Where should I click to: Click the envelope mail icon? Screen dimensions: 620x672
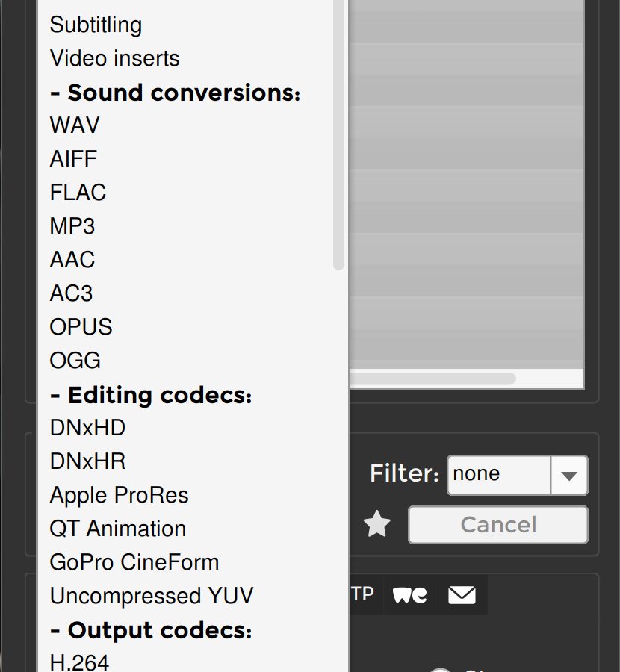click(x=462, y=594)
